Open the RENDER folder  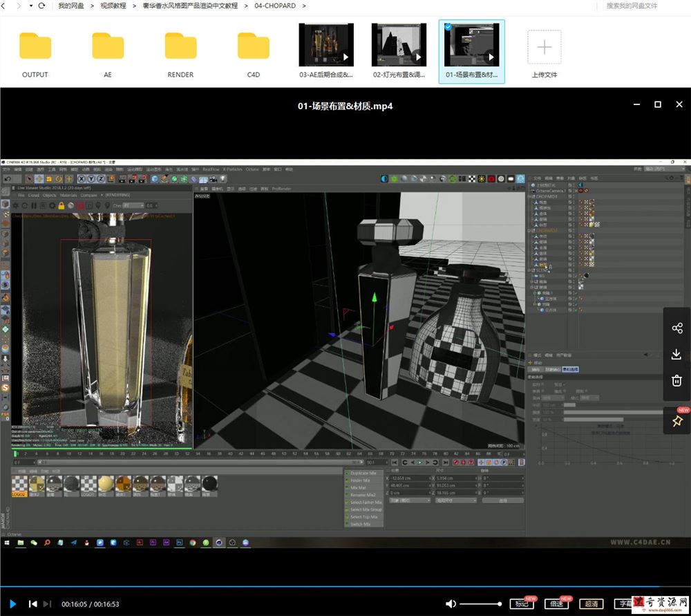(180, 46)
